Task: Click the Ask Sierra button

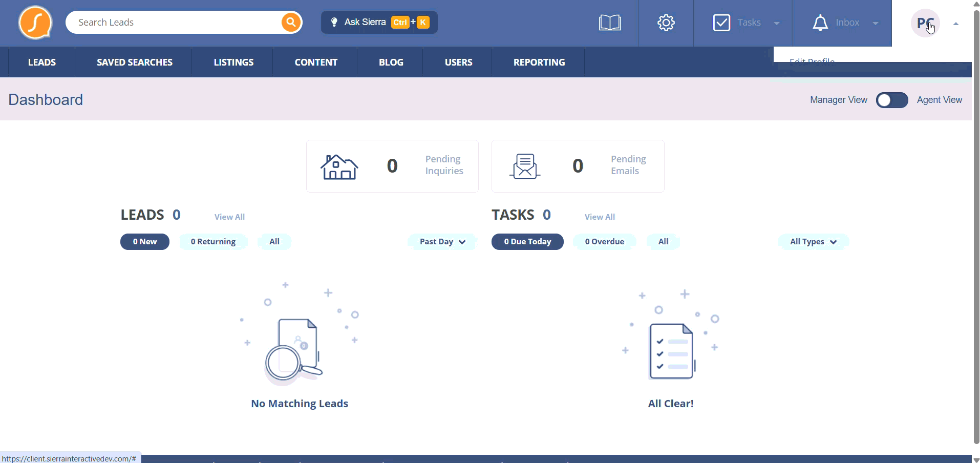Action: tap(379, 22)
